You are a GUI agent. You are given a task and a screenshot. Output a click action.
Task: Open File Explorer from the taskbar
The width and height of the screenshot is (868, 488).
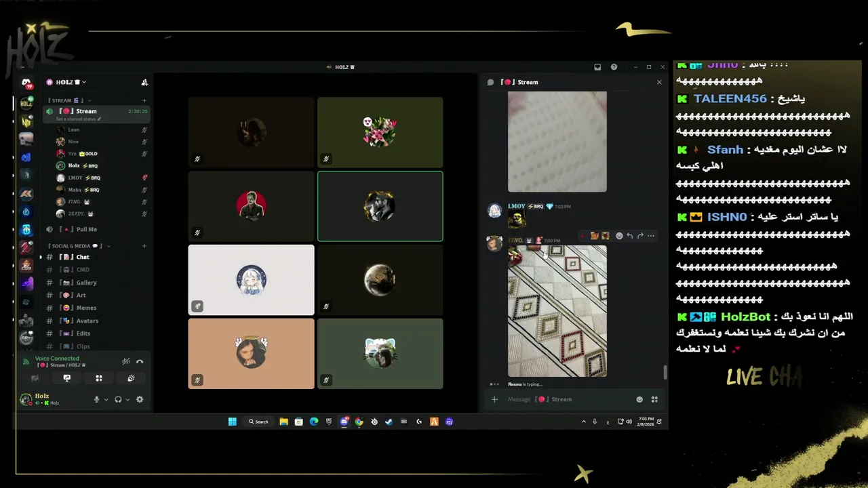click(283, 422)
